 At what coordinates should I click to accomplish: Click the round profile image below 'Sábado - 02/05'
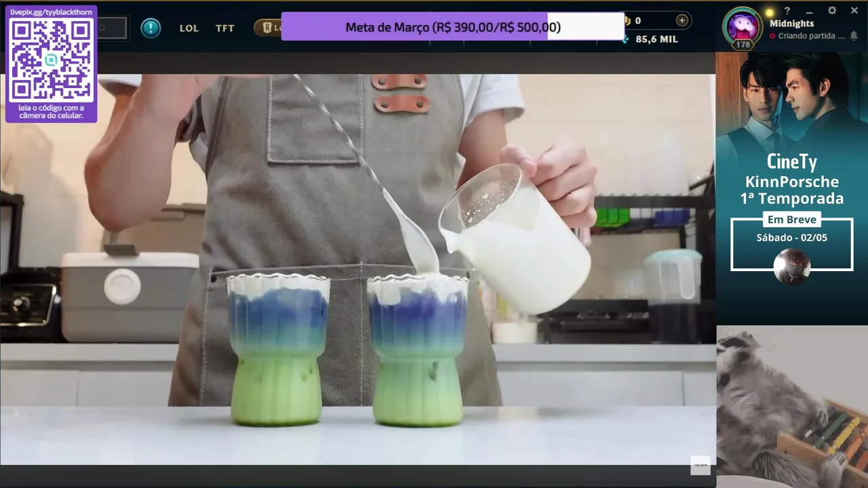pyautogui.click(x=791, y=266)
